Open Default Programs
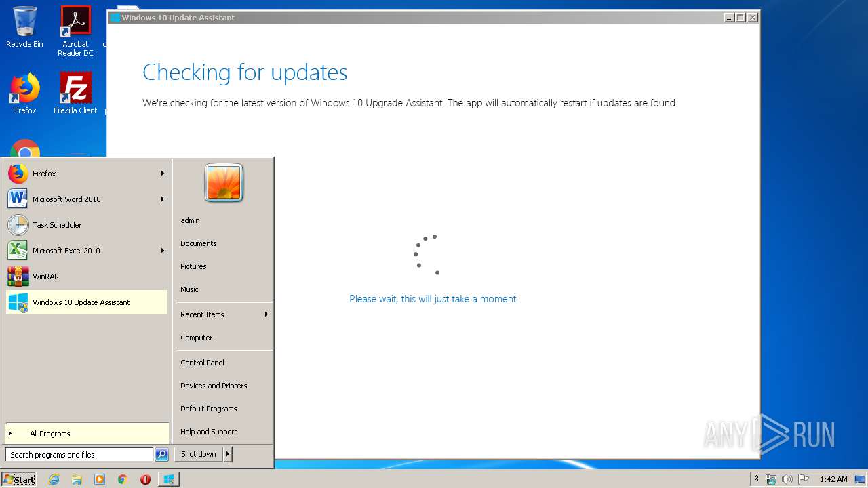The width and height of the screenshot is (868, 488). tap(209, 409)
